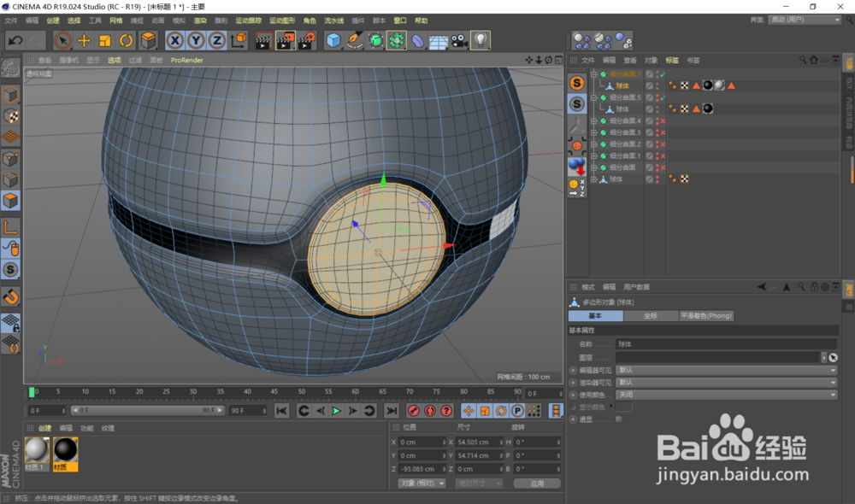This screenshot has height=504, width=855.
Task: Toggle the 编辑器可见 animation radio dot
Action: coord(573,371)
